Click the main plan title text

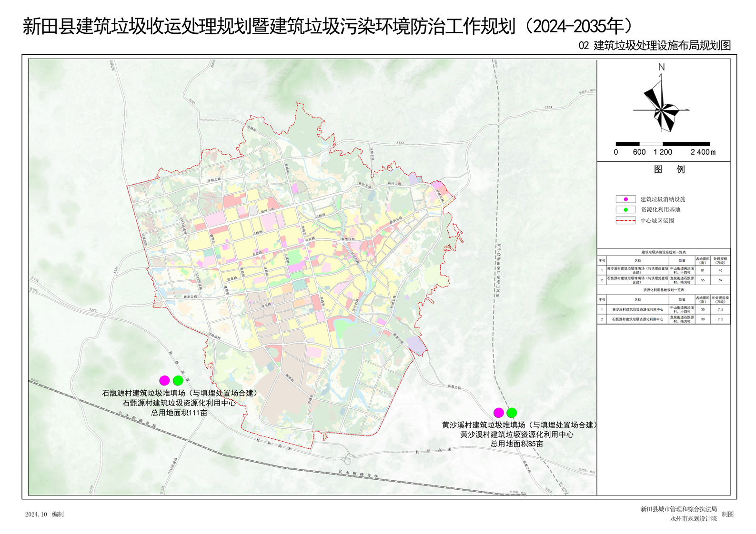[329, 26]
